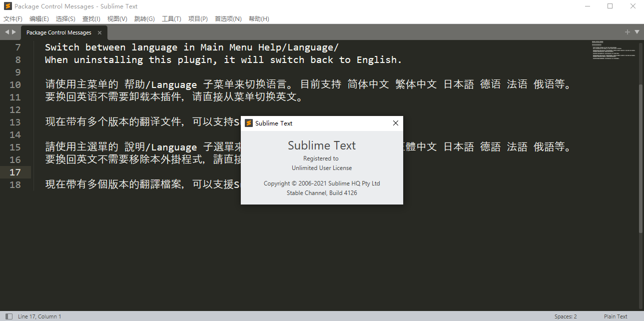Open the 首选项(N) menu

228,19
